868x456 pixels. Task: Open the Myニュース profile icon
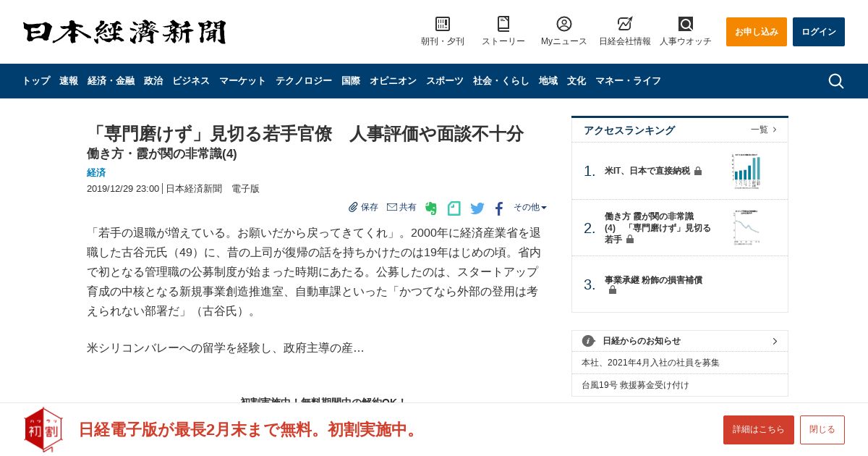coord(564,24)
